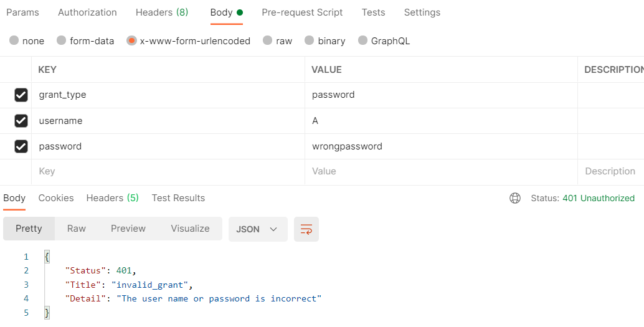Switch response view to Raw
This screenshot has height=327, width=644.
77,229
